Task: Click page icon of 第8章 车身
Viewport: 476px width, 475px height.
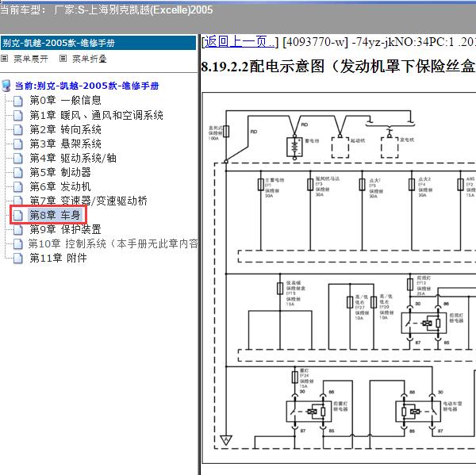Action: (18, 216)
